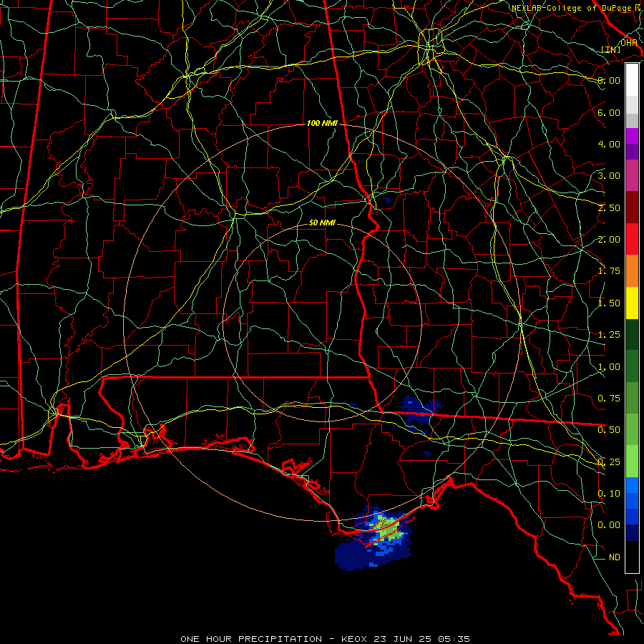Click the 1.25 legend value
The image size is (644, 644).
609,335
